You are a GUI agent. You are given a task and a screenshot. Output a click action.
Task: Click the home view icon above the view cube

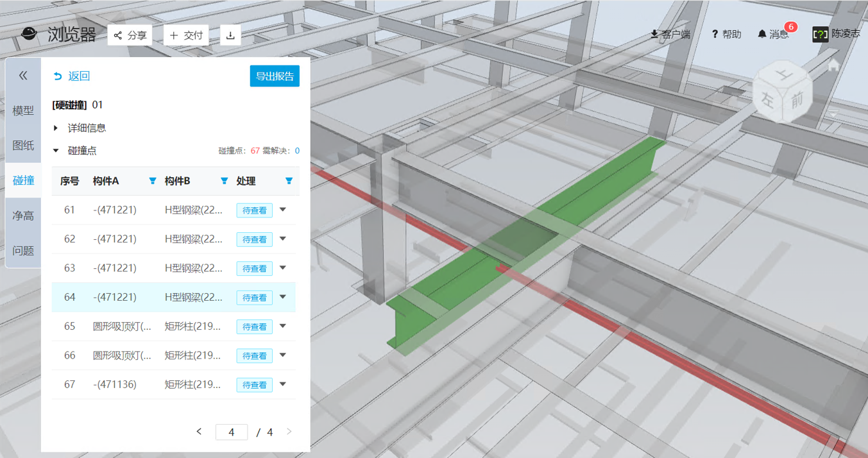[x=834, y=65]
